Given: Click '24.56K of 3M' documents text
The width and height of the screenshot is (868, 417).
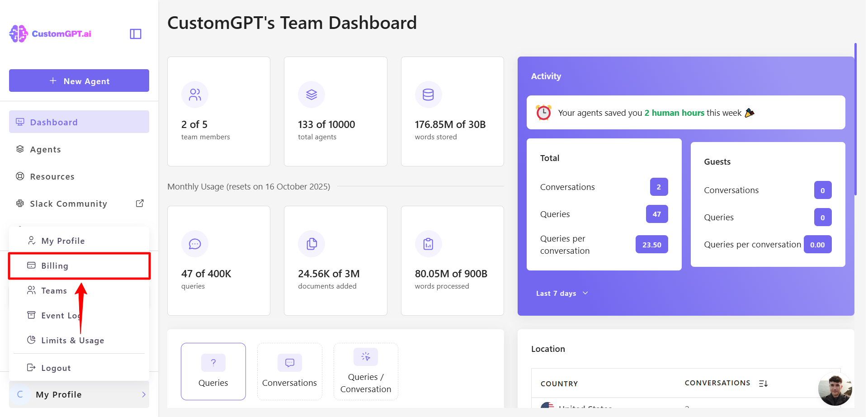Looking at the screenshot, I should pyautogui.click(x=329, y=274).
